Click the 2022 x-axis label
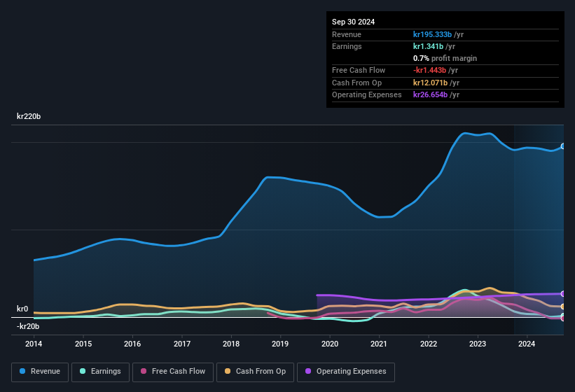The image size is (575, 392). coord(429,344)
